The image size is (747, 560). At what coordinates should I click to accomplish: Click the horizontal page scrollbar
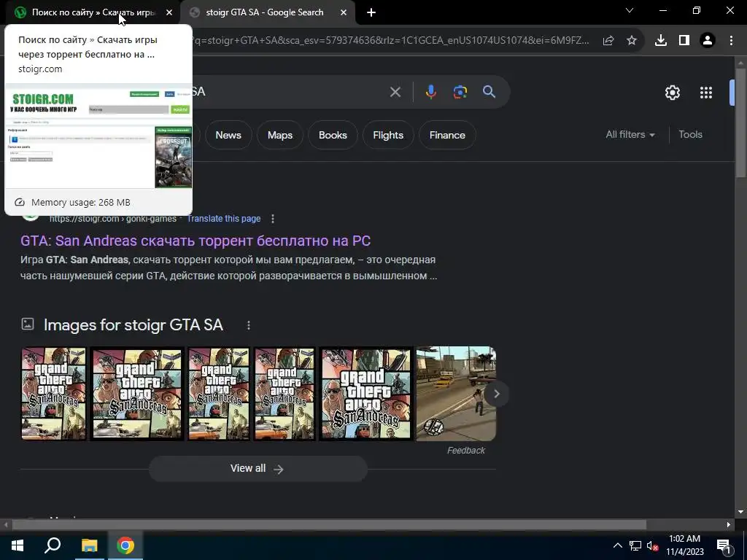click(329, 524)
